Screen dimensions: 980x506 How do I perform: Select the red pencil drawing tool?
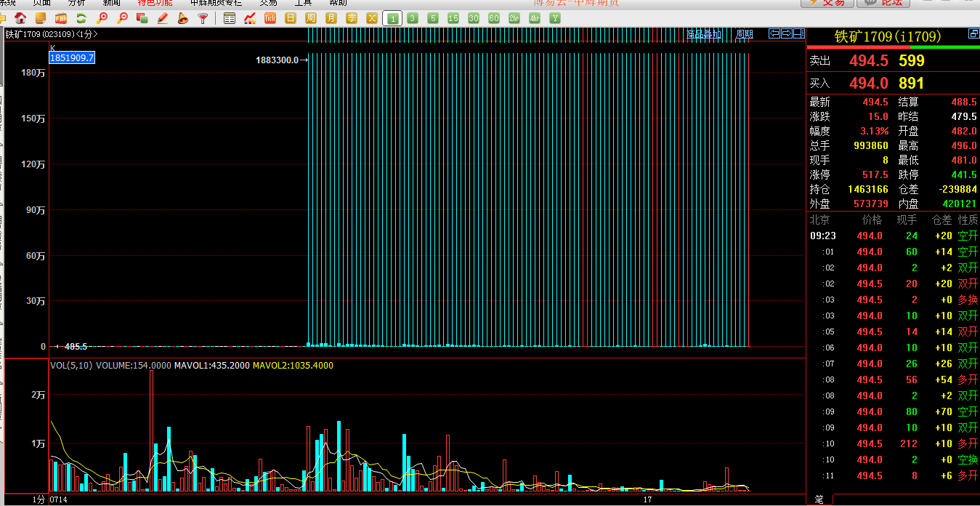(x=163, y=17)
